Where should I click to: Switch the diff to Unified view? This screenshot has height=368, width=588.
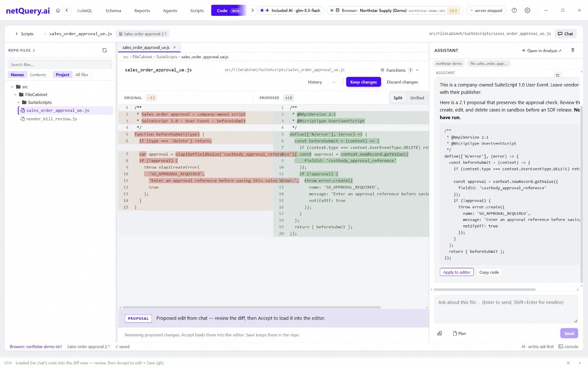click(x=417, y=98)
